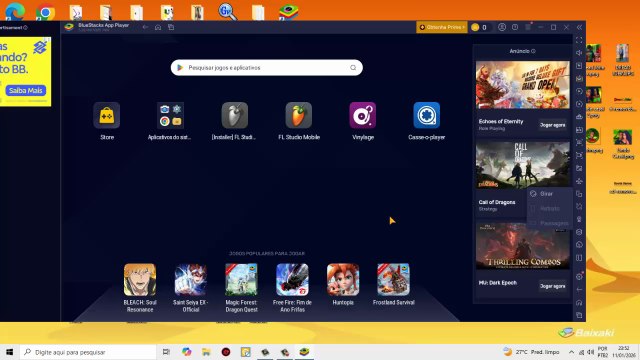Image resolution: width=640 pixels, height=360 pixels.
Task: Click the weather widget showing 27°C
Action: click(x=531, y=352)
